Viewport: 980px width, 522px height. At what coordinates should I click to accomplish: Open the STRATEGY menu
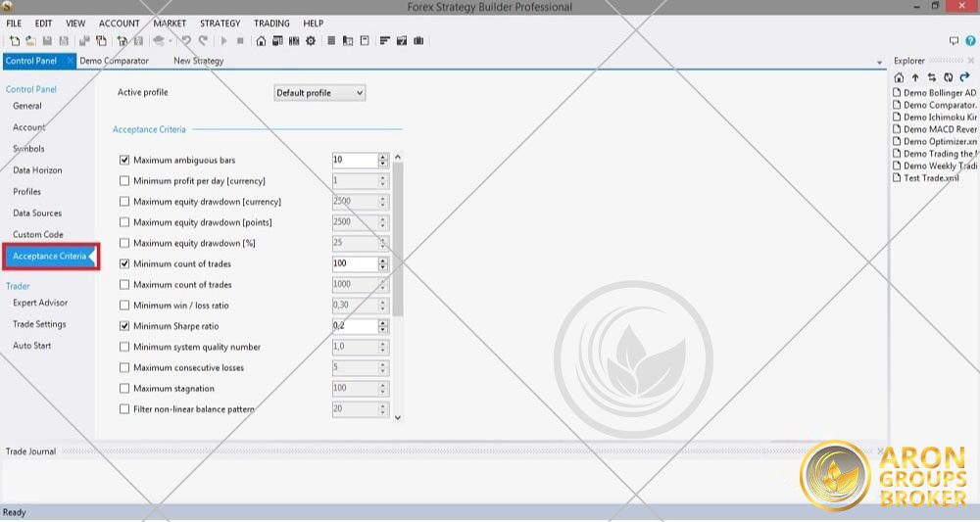220,24
